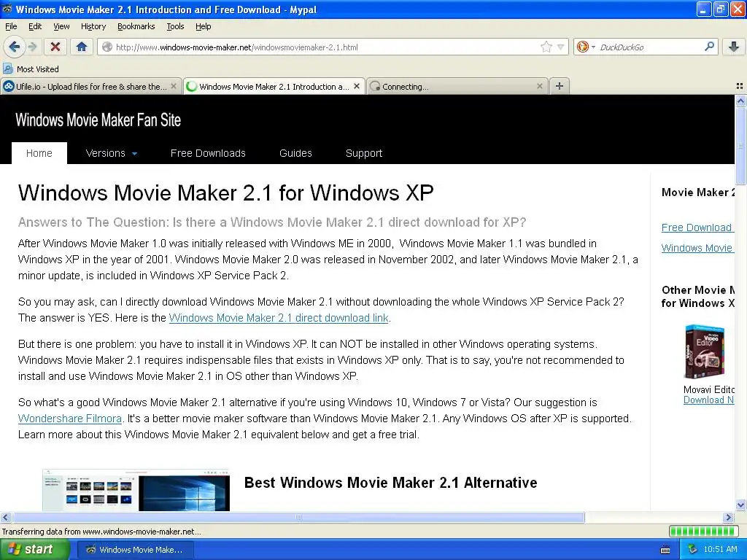747x560 pixels.
Task: Go to Free Downloads page
Action: [x=208, y=153]
